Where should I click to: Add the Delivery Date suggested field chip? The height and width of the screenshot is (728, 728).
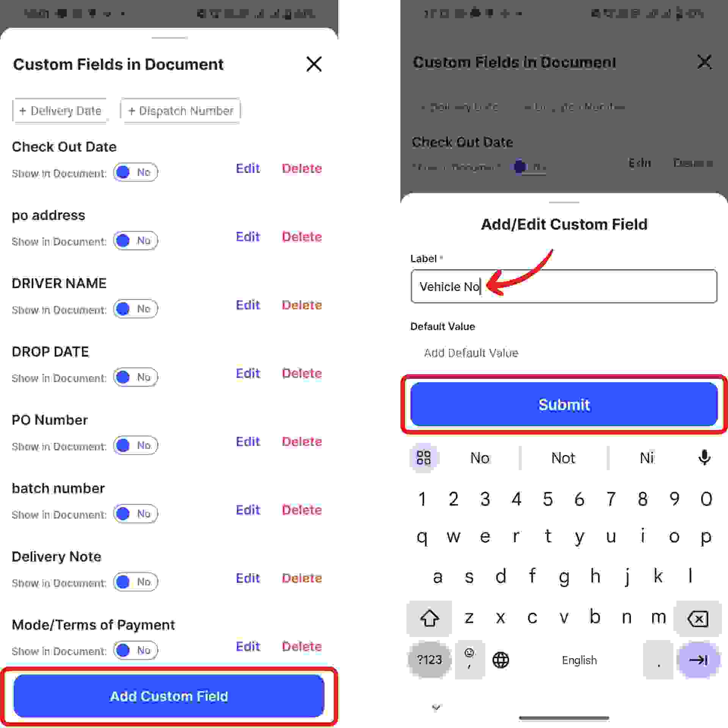(x=60, y=111)
